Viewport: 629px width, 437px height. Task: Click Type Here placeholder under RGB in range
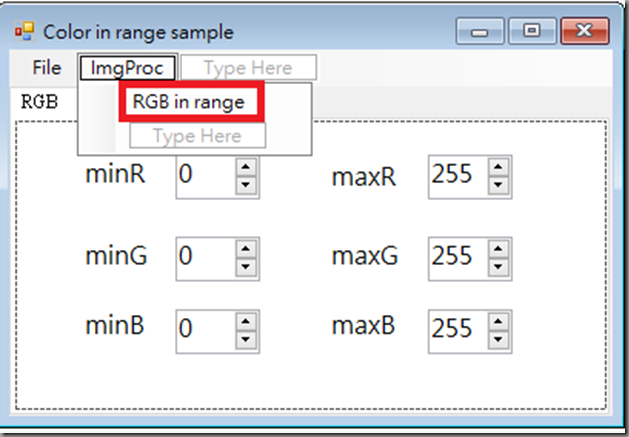tap(197, 136)
